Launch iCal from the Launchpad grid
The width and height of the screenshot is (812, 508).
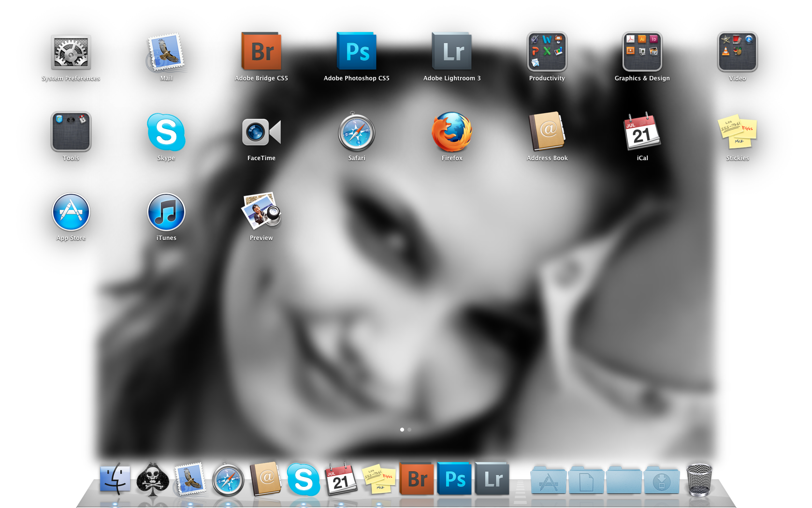tap(642, 132)
